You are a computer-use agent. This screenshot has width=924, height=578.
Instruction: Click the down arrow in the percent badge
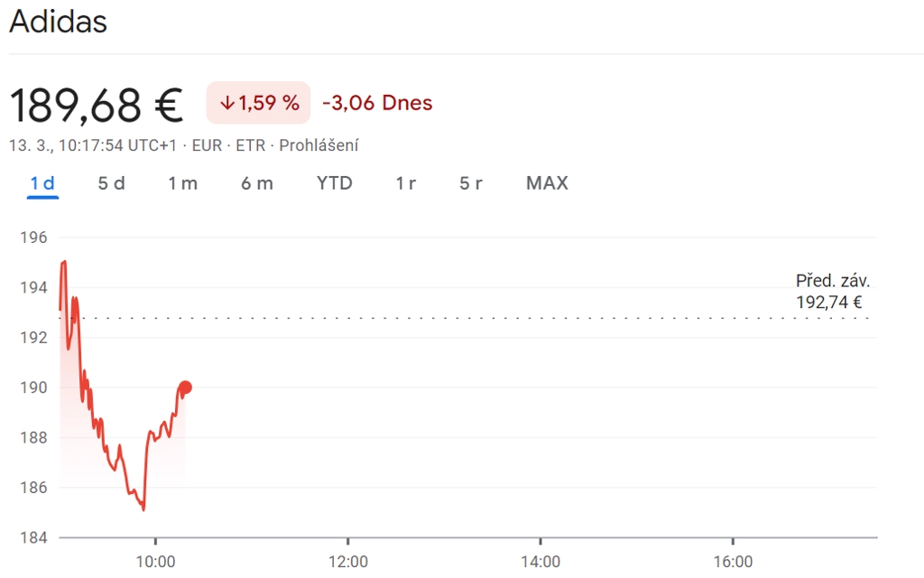coord(226,103)
